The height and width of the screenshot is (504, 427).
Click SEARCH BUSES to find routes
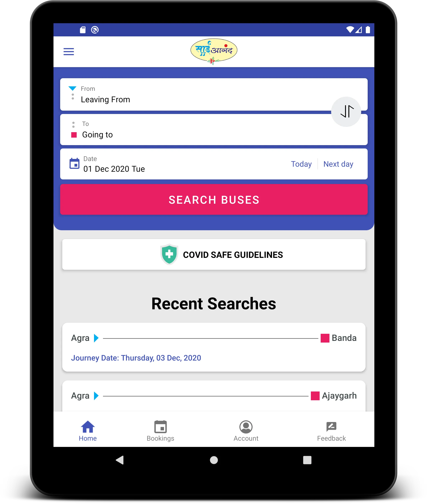click(x=213, y=199)
